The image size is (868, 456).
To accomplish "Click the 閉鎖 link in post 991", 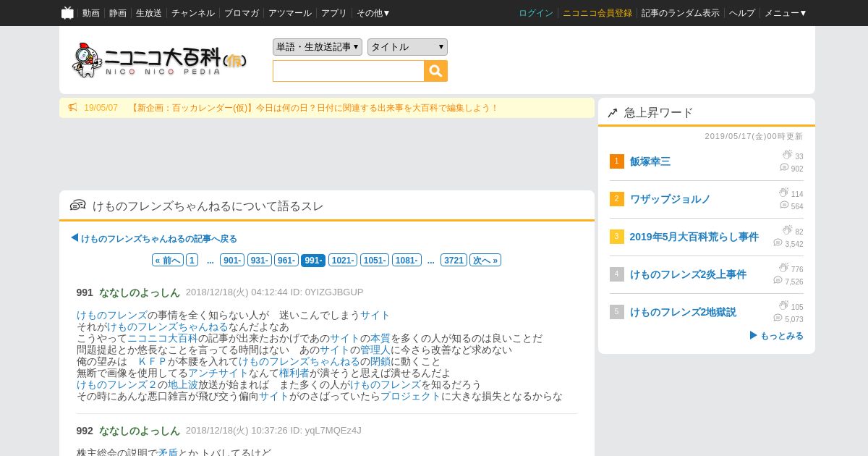I will click(380, 362).
